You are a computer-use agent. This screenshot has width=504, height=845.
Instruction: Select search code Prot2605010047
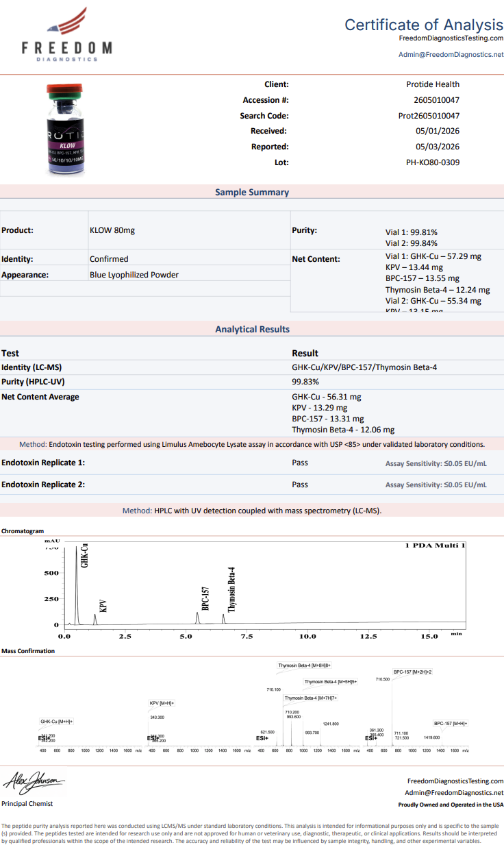tap(429, 116)
